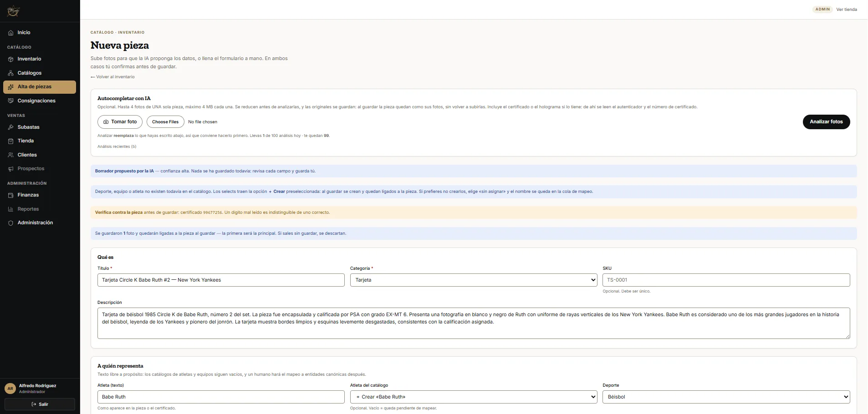Open the Deporte dropdown showing Béisbol
Viewport: 868px width, 414px height.
point(726,397)
